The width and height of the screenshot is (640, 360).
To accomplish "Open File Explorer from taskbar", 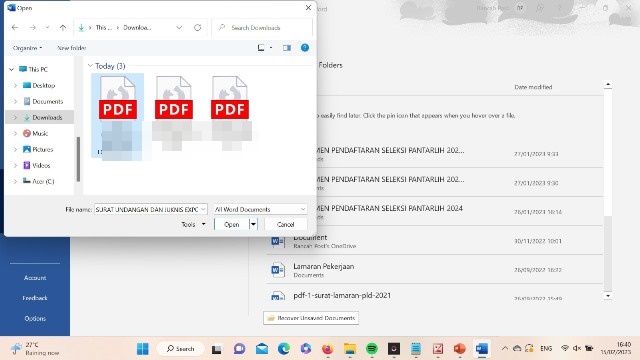I will [x=350, y=349].
